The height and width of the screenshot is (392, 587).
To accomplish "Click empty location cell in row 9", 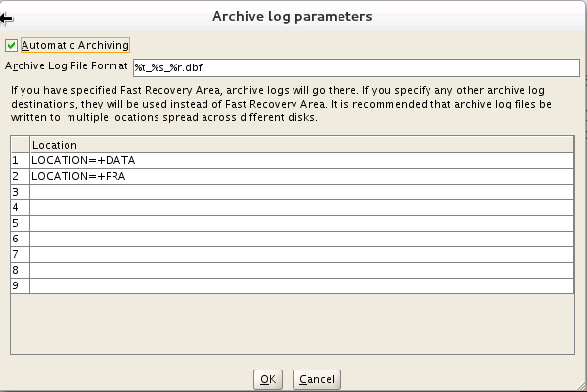I will point(301,285).
